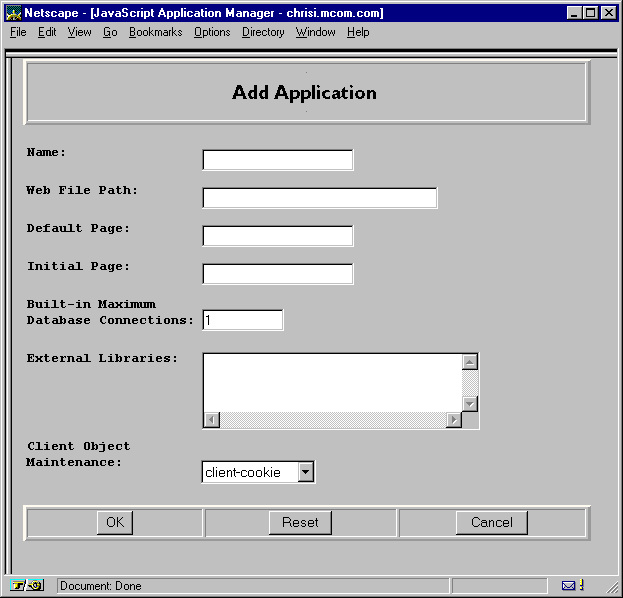Click the Reset button
The width and height of the screenshot is (623, 598).
point(300,522)
